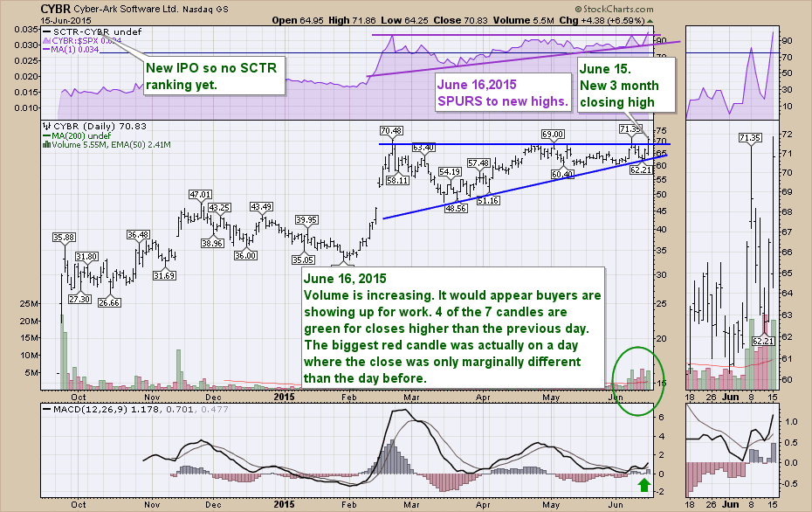This screenshot has height=512, width=812.
Task: Click the 47.01 price high label
Action: (201, 194)
